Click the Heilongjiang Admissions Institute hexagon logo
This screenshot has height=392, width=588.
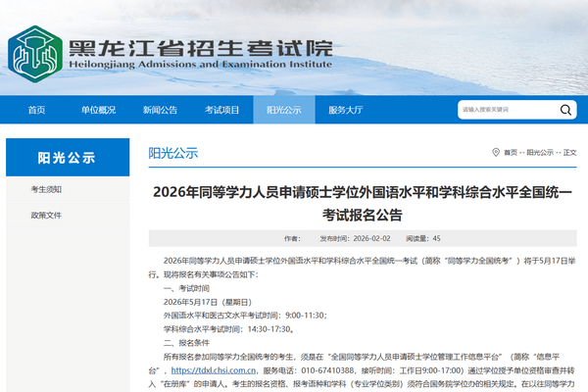click(35, 54)
